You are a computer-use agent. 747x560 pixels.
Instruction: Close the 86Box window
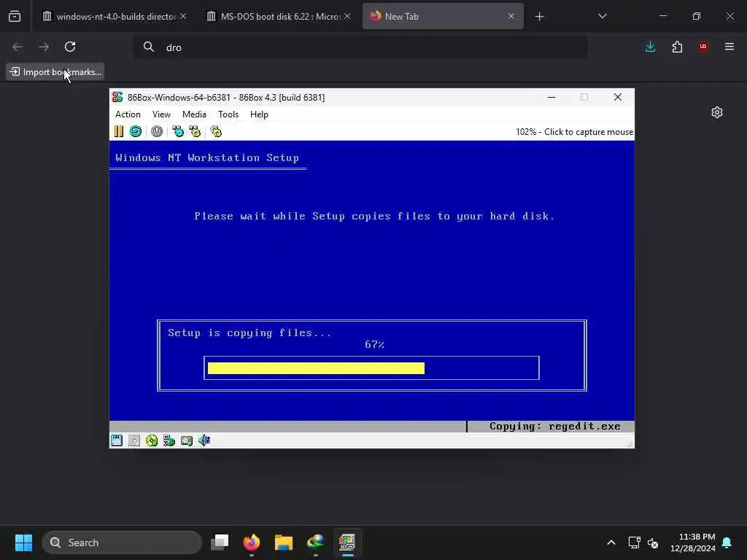(x=618, y=97)
